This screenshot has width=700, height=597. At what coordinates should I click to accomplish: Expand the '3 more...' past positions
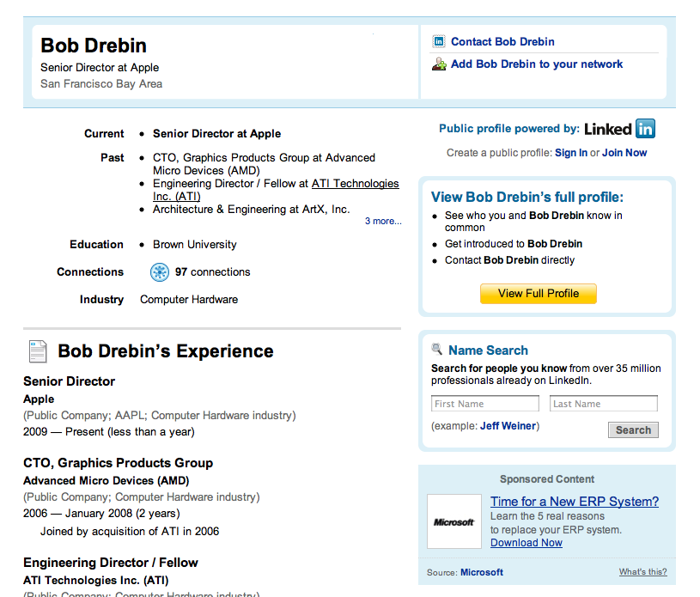383,221
